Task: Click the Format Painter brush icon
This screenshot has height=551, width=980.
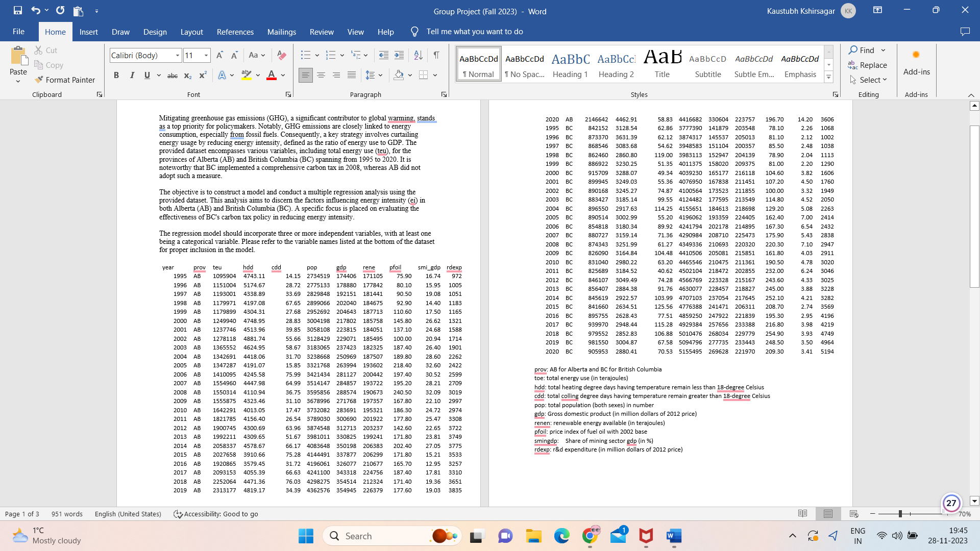Action: (x=39, y=80)
